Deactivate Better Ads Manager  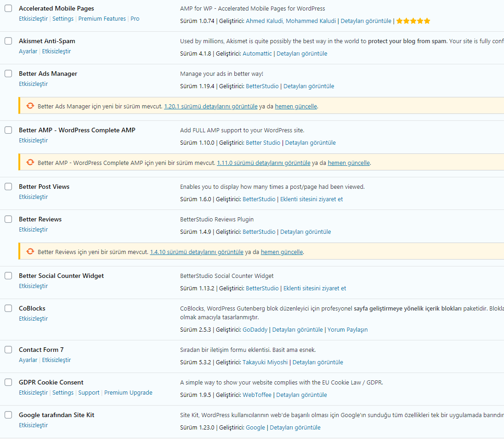click(x=33, y=84)
